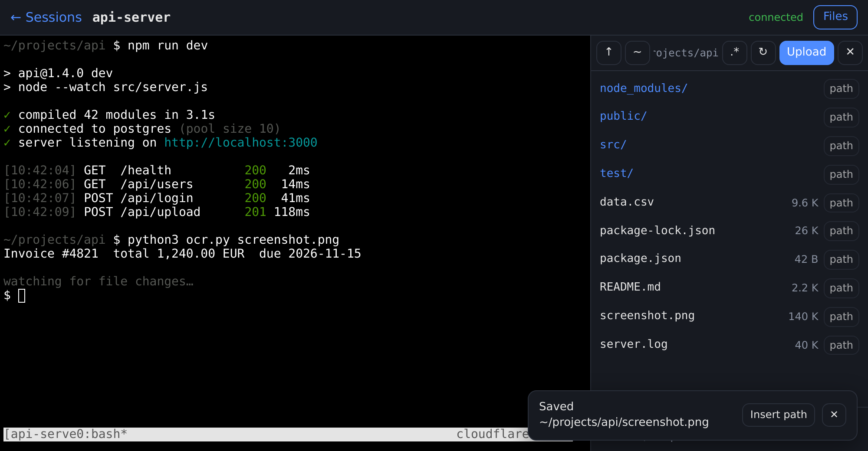Select package-lock.json file
This screenshot has height=451, width=868.
pyautogui.click(x=657, y=231)
